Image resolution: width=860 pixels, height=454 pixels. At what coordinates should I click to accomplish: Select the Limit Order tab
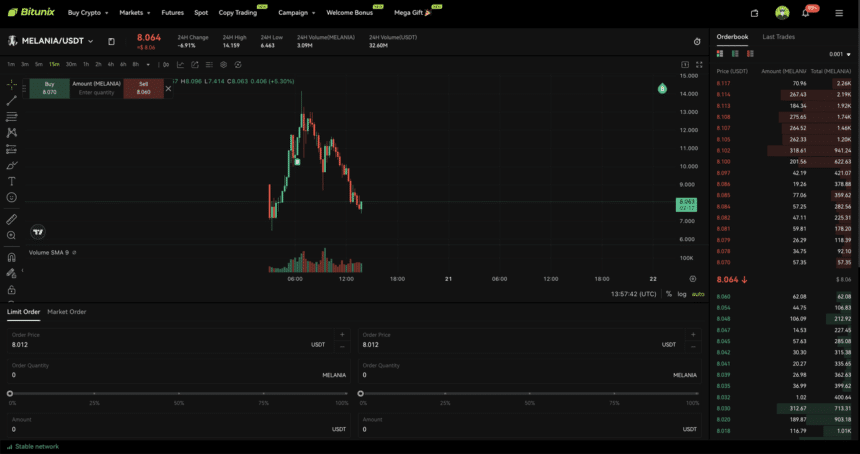pyautogui.click(x=24, y=312)
